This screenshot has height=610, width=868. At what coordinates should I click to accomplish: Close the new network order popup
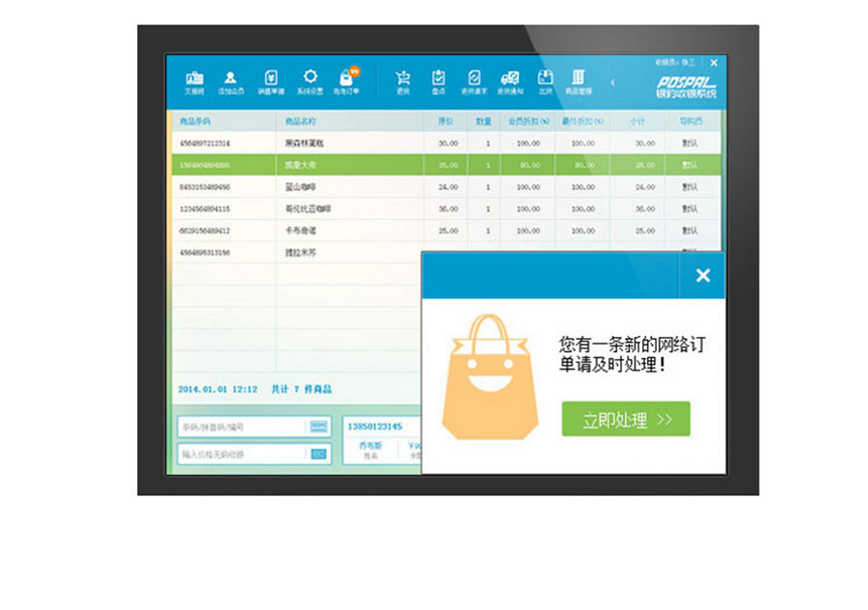point(702,275)
